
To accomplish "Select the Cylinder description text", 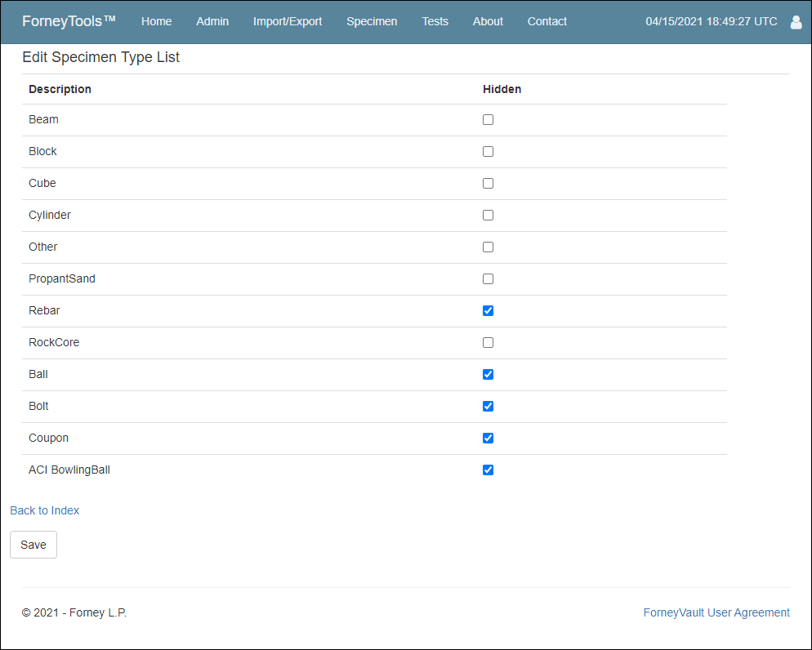I will 50,216.
